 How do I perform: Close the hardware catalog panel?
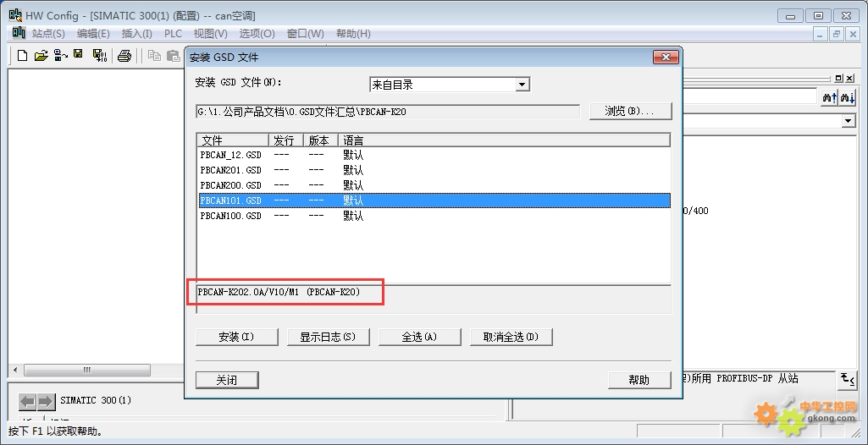pyautogui.click(x=850, y=79)
